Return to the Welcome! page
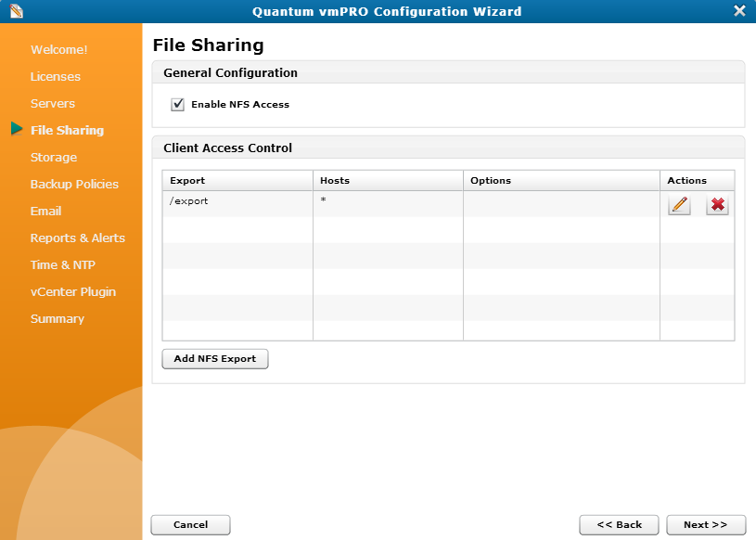Image resolution: width=756 pixels, height=540 pixels. coord(59,49)
